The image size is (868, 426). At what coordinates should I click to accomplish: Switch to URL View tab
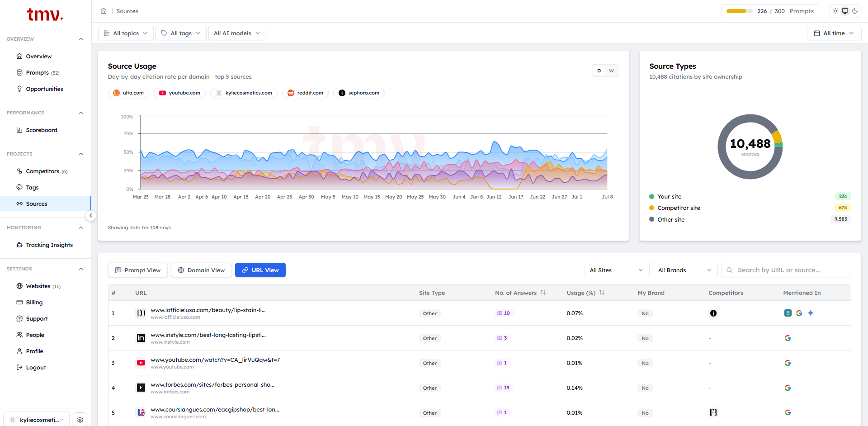pyautogui.click(x=260, y=270)
